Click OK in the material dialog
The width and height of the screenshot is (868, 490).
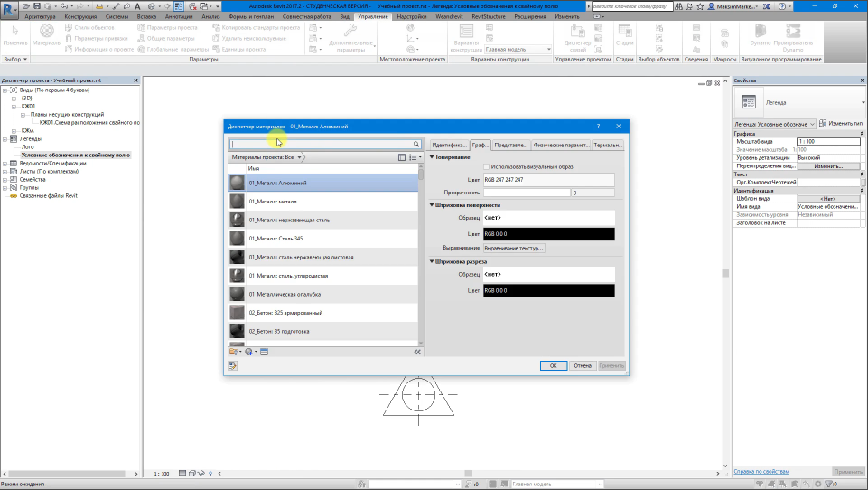tap(553, 366)
